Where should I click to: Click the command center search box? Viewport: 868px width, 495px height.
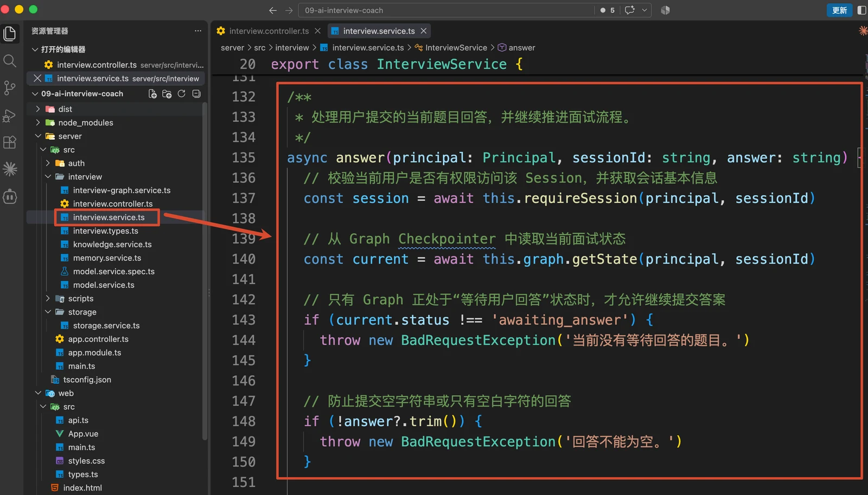point(446,10)
